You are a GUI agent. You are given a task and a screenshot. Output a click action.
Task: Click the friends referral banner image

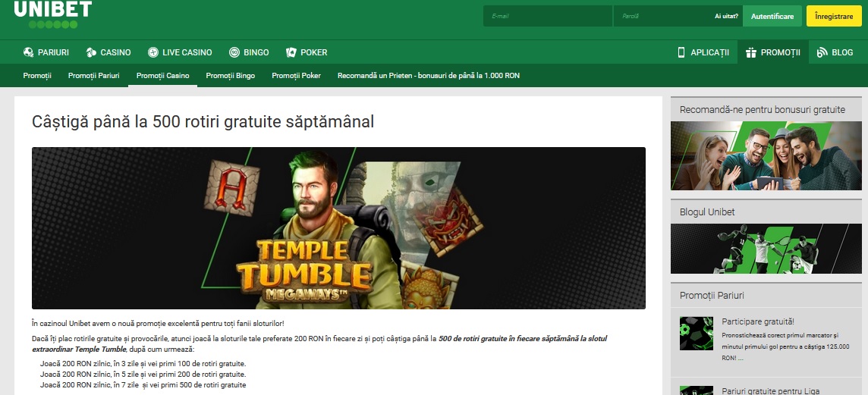click(x=766, y=156)
